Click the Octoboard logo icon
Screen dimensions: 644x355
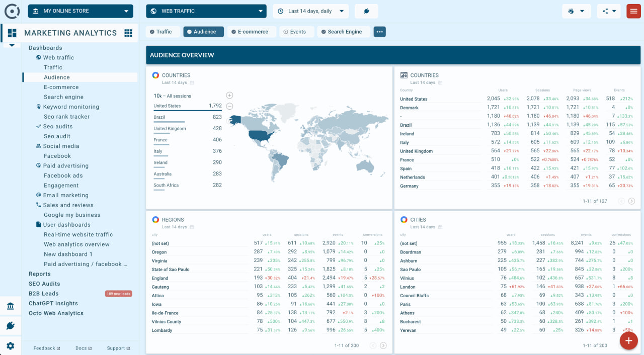11,11
